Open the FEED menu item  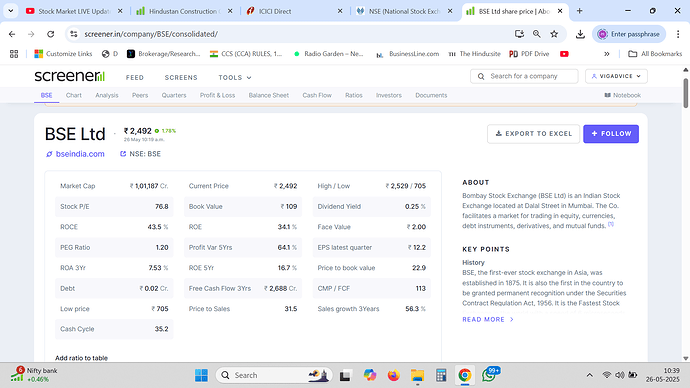pos(135,77)
